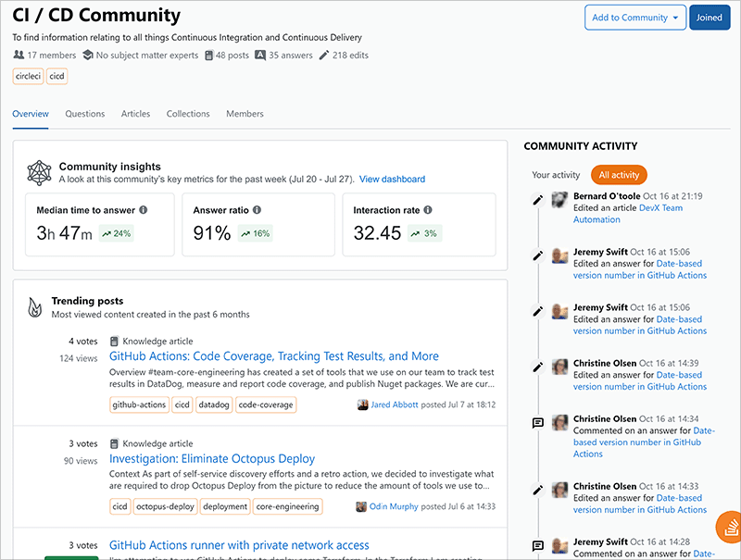
Task: Open Investigation: Eliminate Octopus Deploy post
Action: 212,459
